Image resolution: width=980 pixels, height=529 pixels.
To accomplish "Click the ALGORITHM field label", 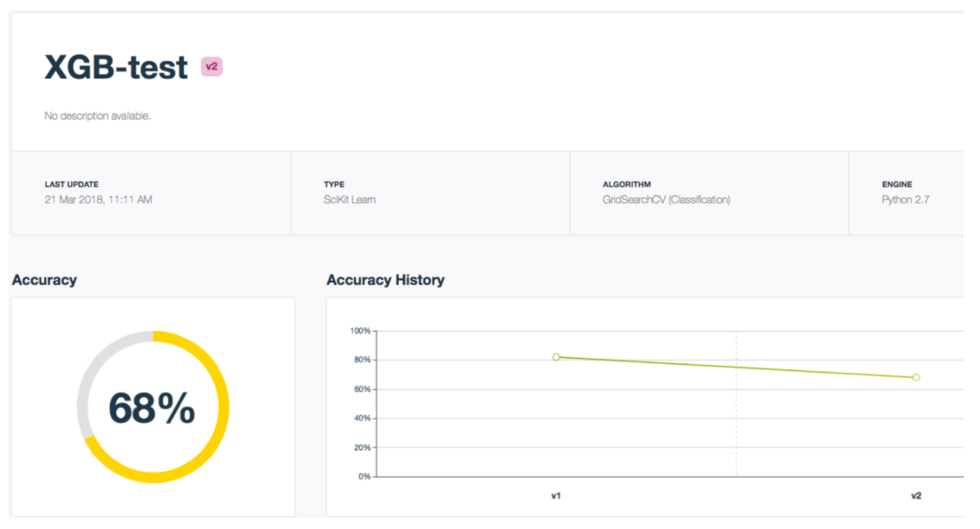I will (x=627, y=184).
